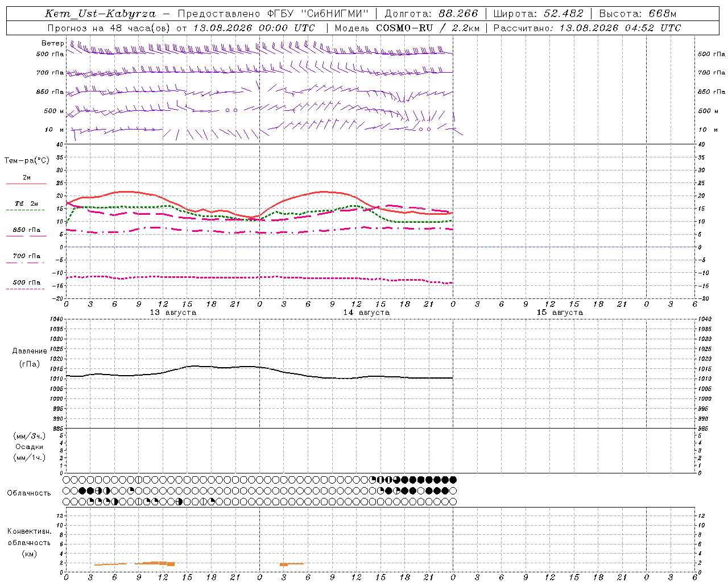Select the 500 гПа dotted temperature legend entry

click(x=26, y=285)
